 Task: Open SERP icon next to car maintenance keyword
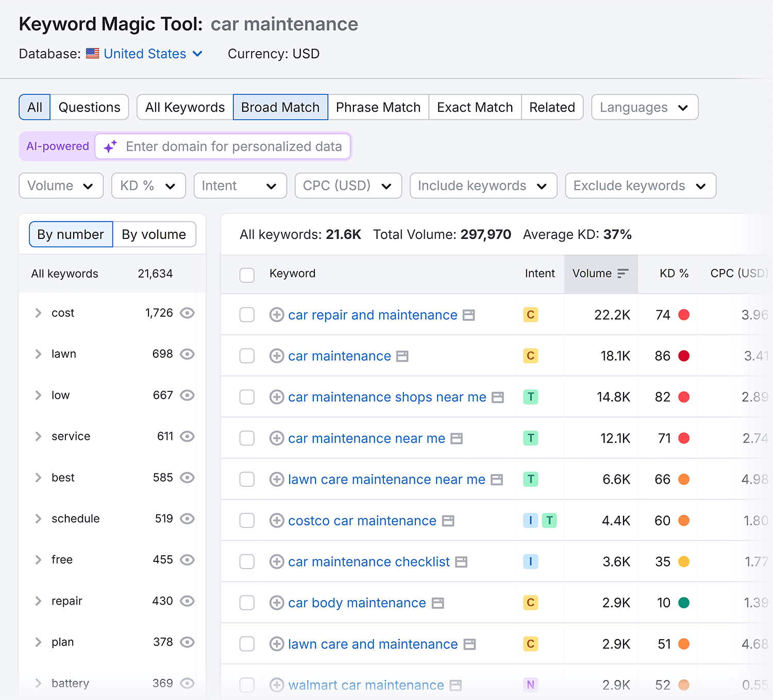(402, 356)
